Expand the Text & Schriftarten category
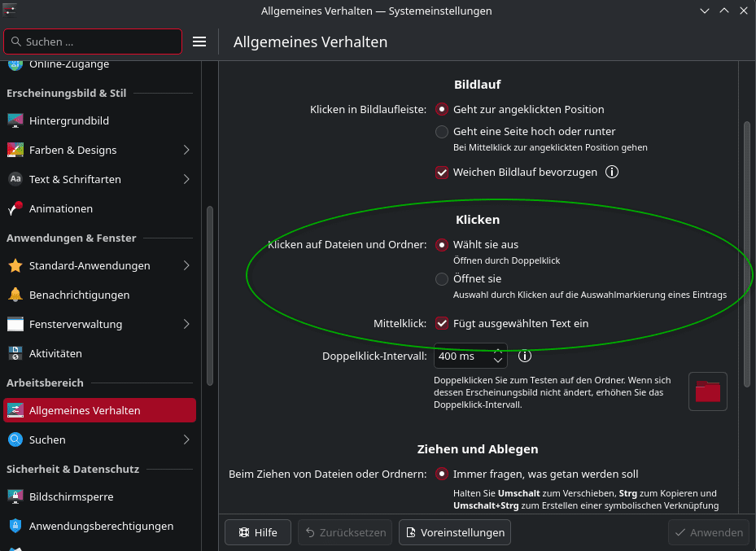The height and width of the screenshot is (551, 756). [x=186, y=179]
